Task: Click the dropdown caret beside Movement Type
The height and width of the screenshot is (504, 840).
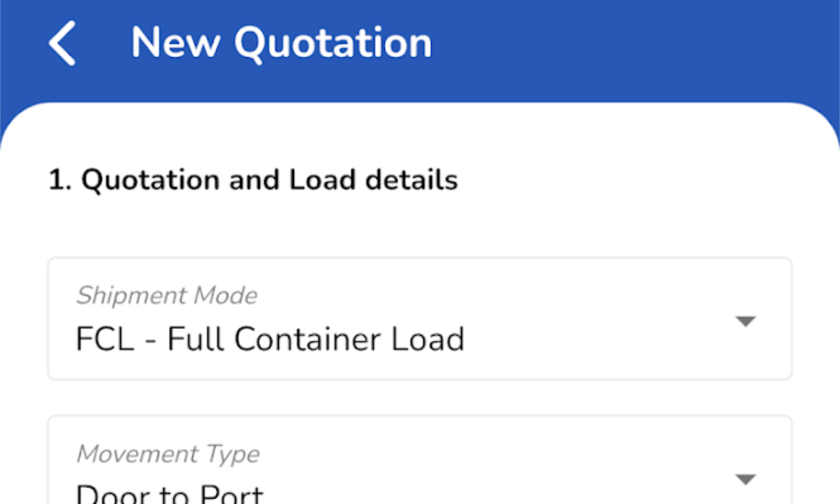Action: point(746,479)
